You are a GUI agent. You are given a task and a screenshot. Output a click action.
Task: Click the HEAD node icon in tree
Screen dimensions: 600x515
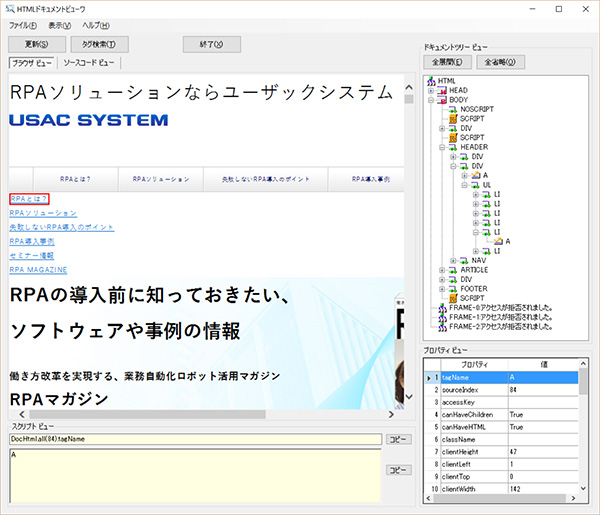pos(442,90)
